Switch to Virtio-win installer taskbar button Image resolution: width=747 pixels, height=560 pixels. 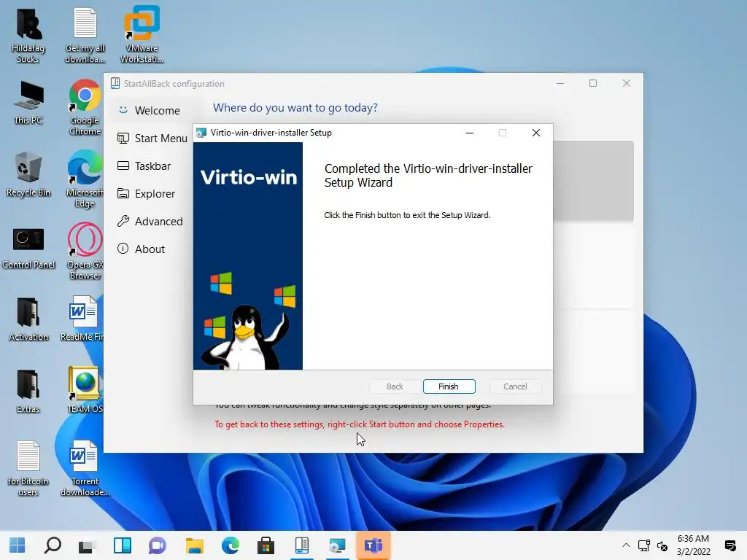337,545
